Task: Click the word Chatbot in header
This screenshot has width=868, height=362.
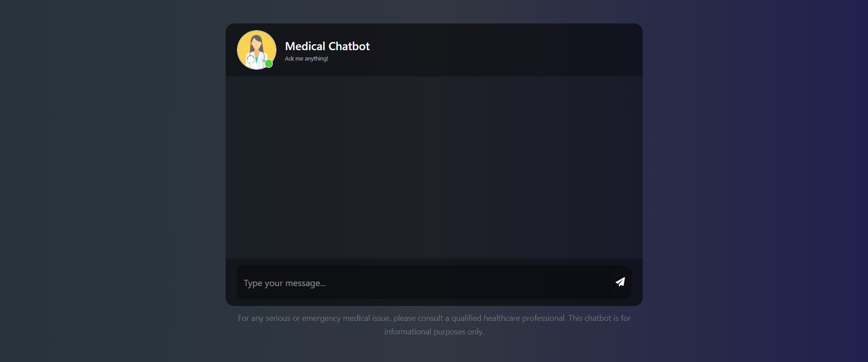Action: pyautogui.click(x=349, y=46)
